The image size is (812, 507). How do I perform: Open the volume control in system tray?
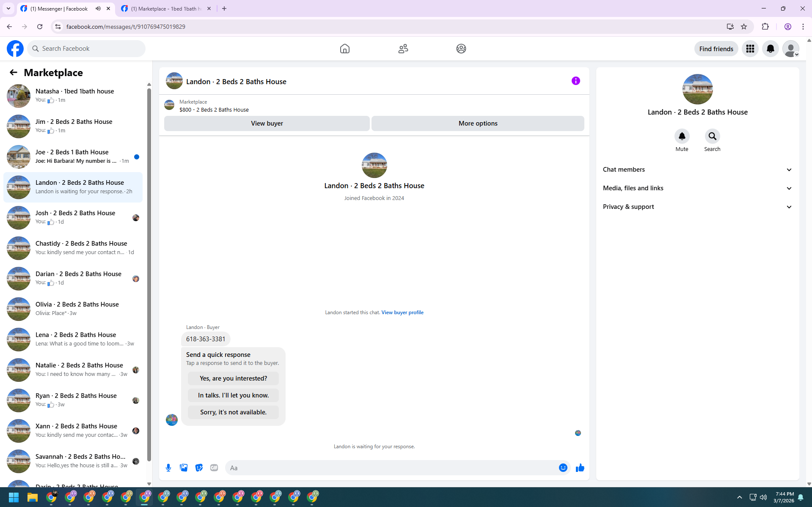pyautogui.click(x=763, y=497)
